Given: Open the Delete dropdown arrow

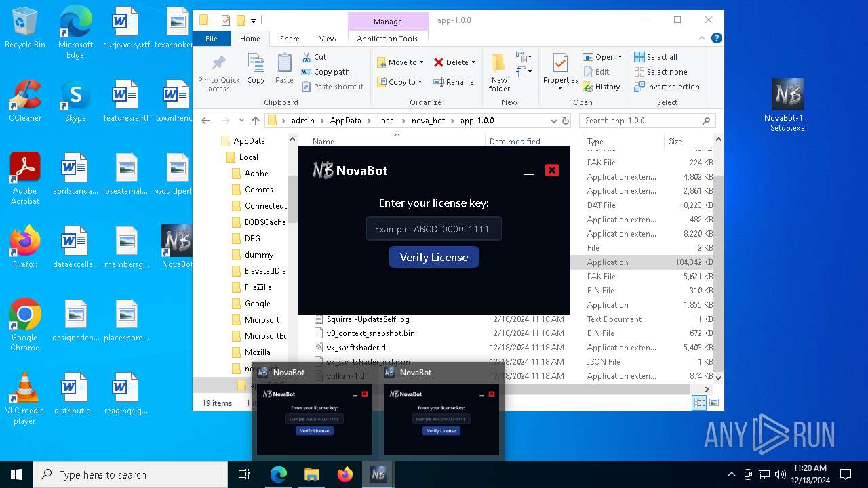Looking at the screenshot, I should coord(473,62).
